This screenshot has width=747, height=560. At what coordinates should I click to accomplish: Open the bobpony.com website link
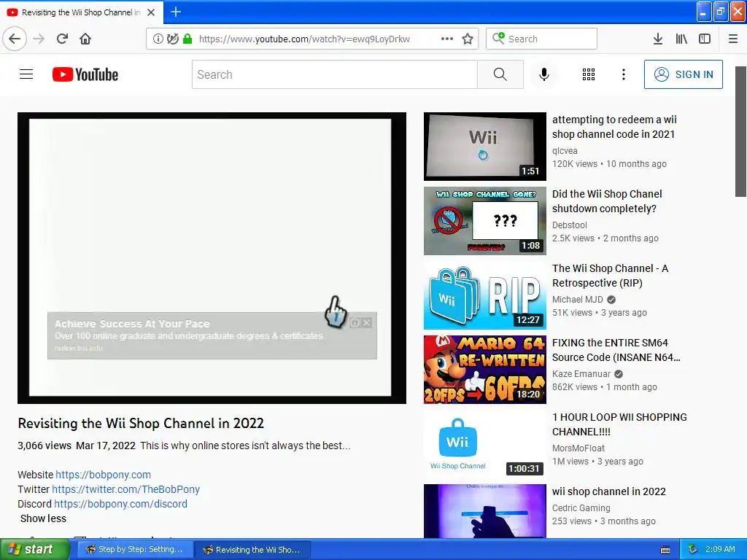point(104,475)
